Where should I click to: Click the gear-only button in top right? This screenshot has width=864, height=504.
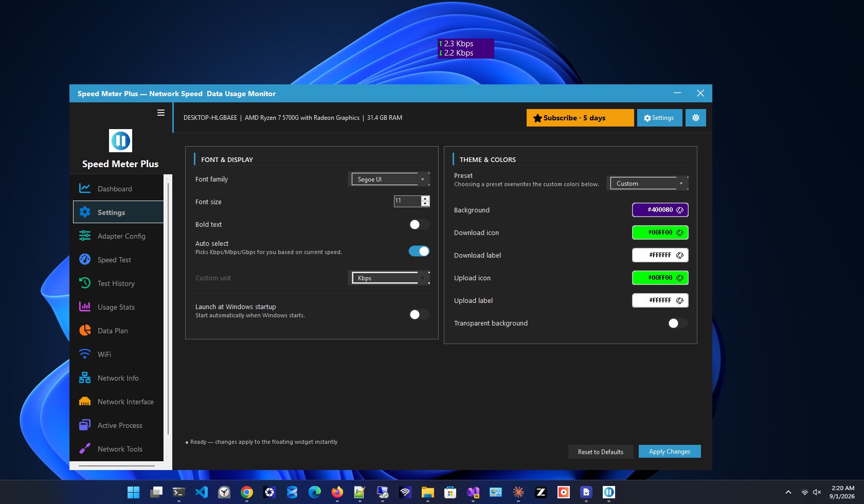coord(696,118)
